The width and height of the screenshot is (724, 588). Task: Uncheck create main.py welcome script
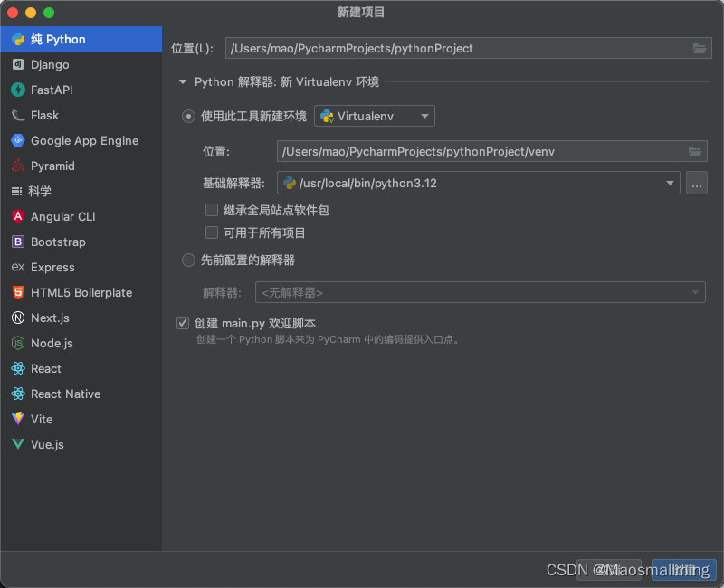click(x=183, y=323)
